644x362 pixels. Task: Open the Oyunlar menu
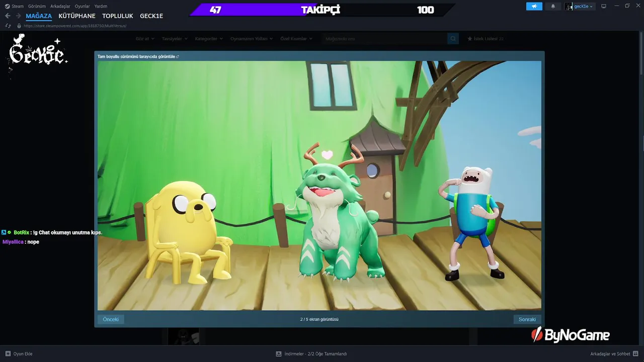(83, 7)
